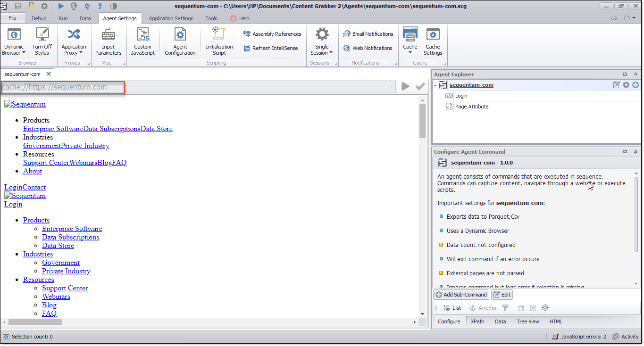Click Refresh IntelliSense
The image size is (644, 346).
[x=272, y=48]
